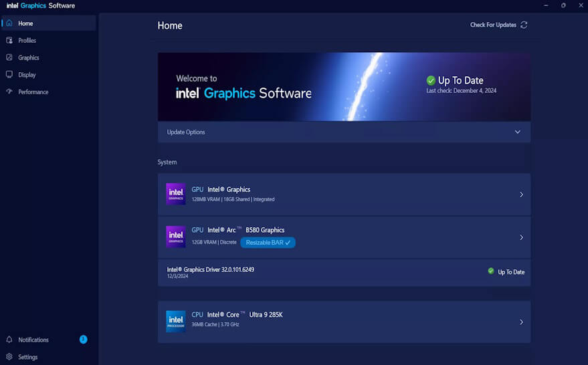Click 128MB VRAM 18GB Shared Integrated text

pos(233,199)
